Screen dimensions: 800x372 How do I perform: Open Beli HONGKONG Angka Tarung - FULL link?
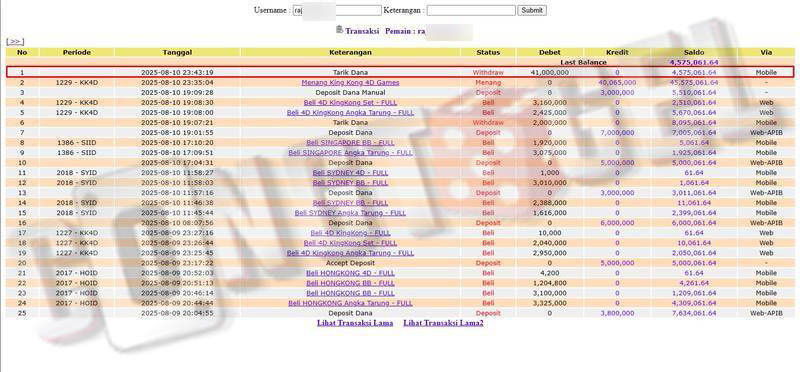[x=351, y=303]
